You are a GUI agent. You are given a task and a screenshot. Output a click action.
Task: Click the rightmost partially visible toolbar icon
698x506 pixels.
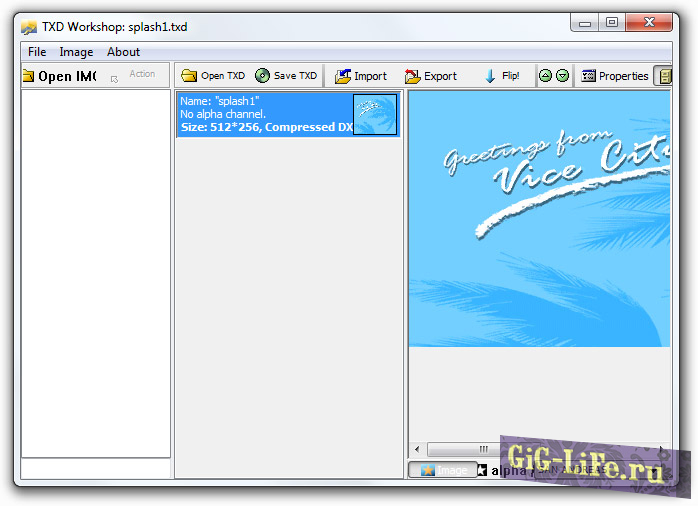663,76
